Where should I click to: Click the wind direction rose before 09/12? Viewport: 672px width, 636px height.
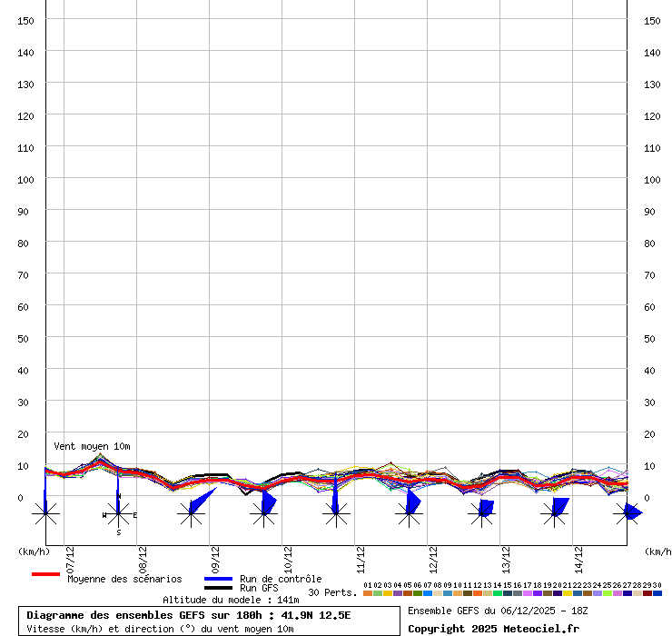pyautogui.click(x=191, y=514)
